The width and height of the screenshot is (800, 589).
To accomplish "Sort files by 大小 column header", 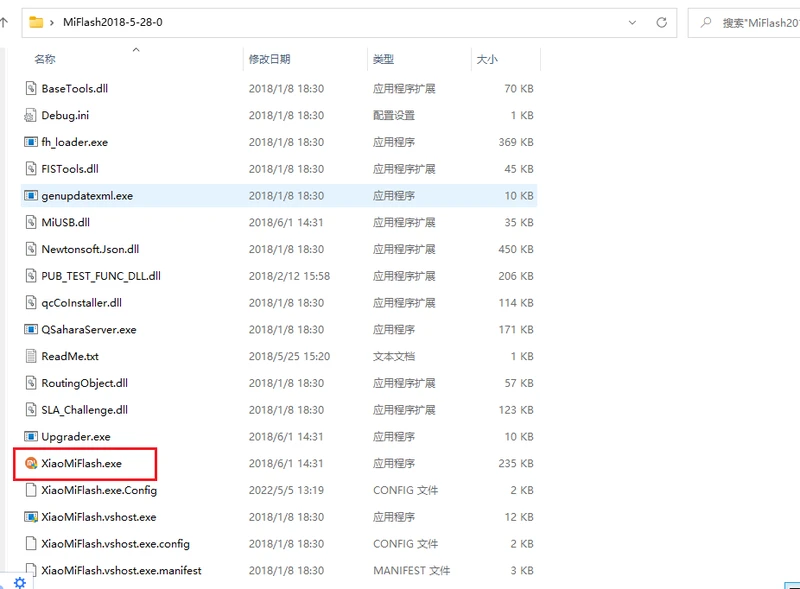I will [x=487, y=59].
